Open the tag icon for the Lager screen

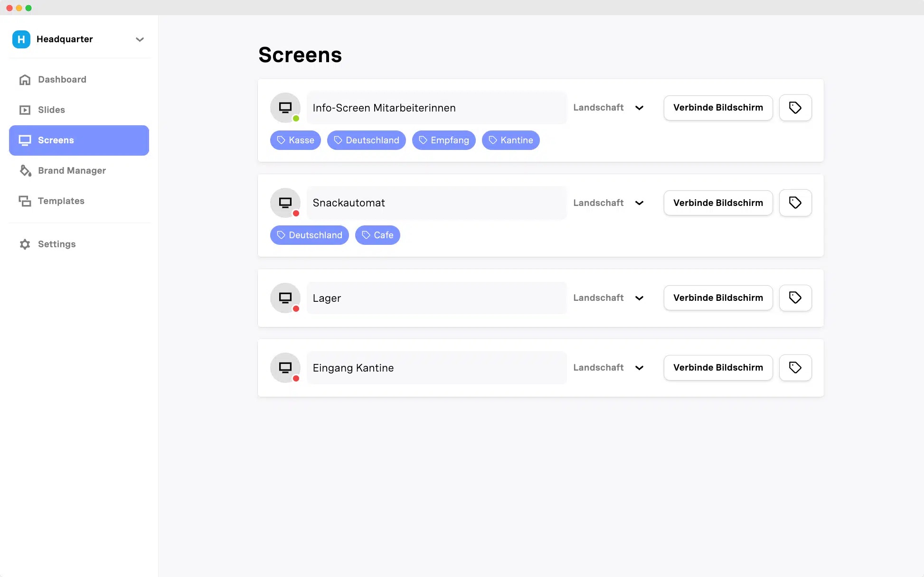[795, 298]
